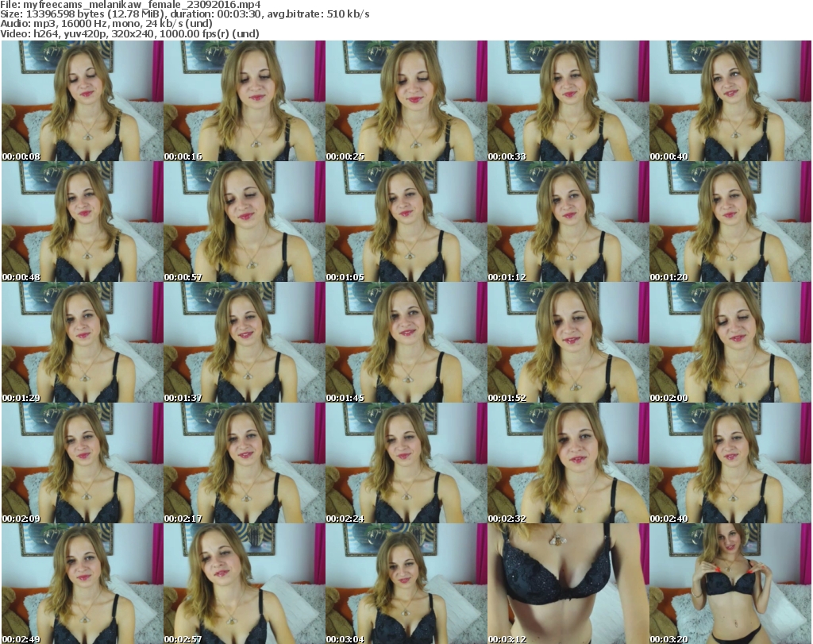Select frame marked 00:02:24
The image size is (813, 644).
point(406,463)
